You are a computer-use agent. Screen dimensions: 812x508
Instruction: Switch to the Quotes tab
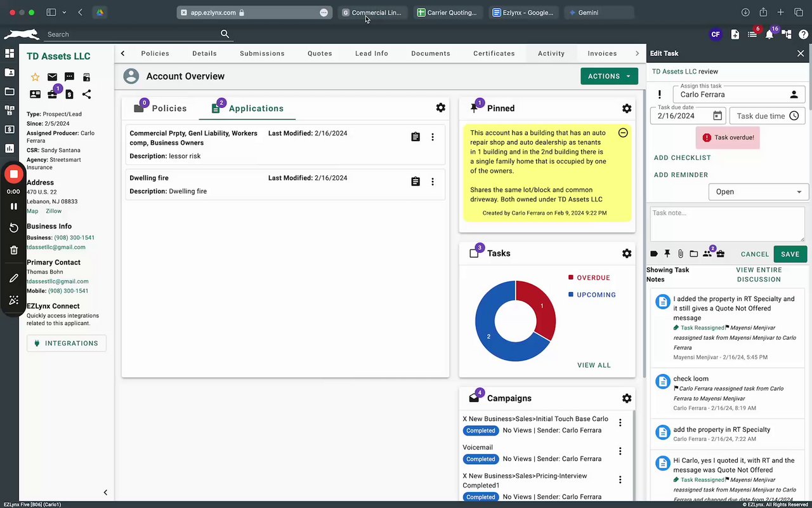click(x=320, y=53)
